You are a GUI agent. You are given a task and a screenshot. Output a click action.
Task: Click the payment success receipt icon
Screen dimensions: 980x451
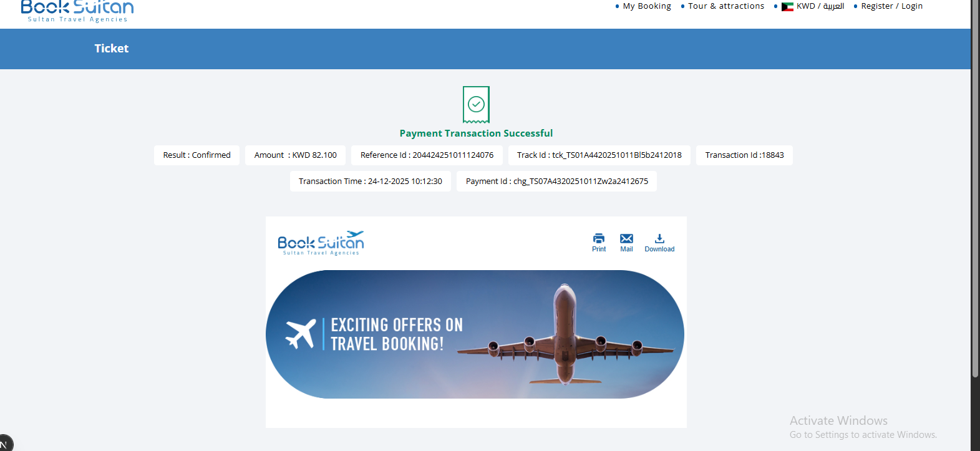pyautogui.click(x=476, y=105)
